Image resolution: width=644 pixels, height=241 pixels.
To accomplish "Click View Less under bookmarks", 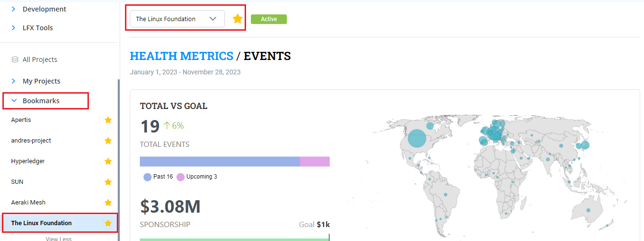I will 59,239.
